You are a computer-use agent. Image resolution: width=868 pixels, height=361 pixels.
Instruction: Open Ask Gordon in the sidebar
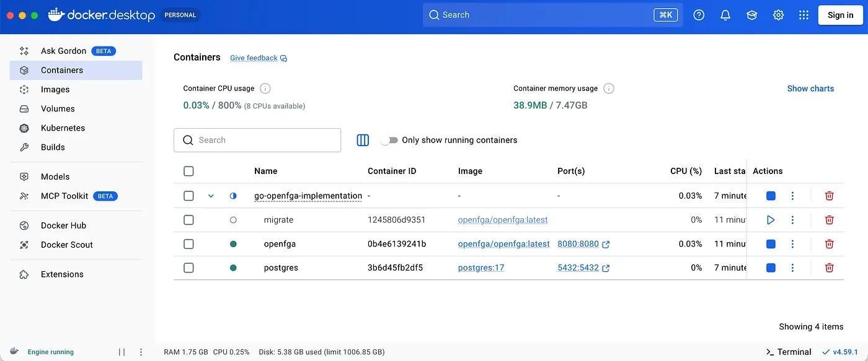[x=76, y=51]
